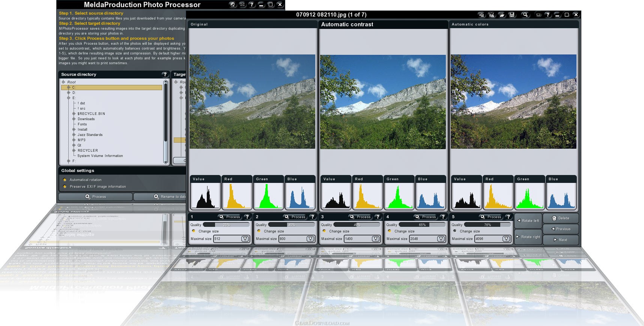This screenshot has width=644, height=326.
Task: Click the copy icon in the preview window title bar
Action: click(481, 15)
